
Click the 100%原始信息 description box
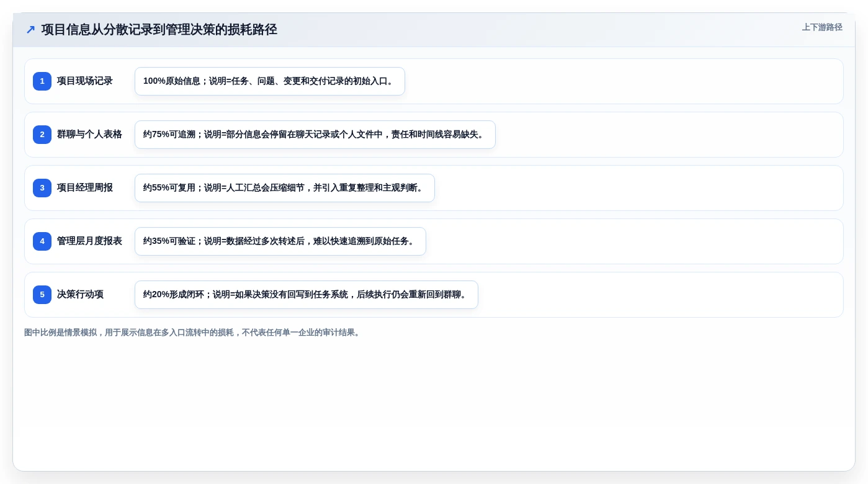point(270,81)
